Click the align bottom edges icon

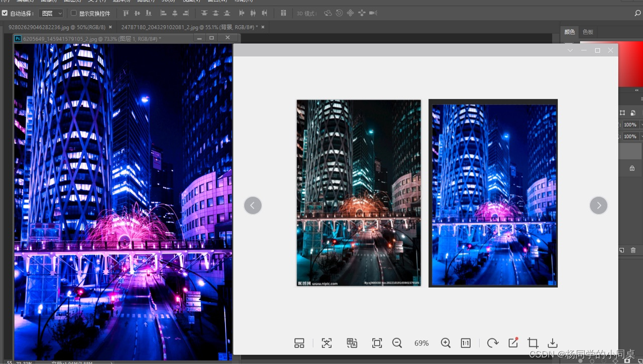148,13
